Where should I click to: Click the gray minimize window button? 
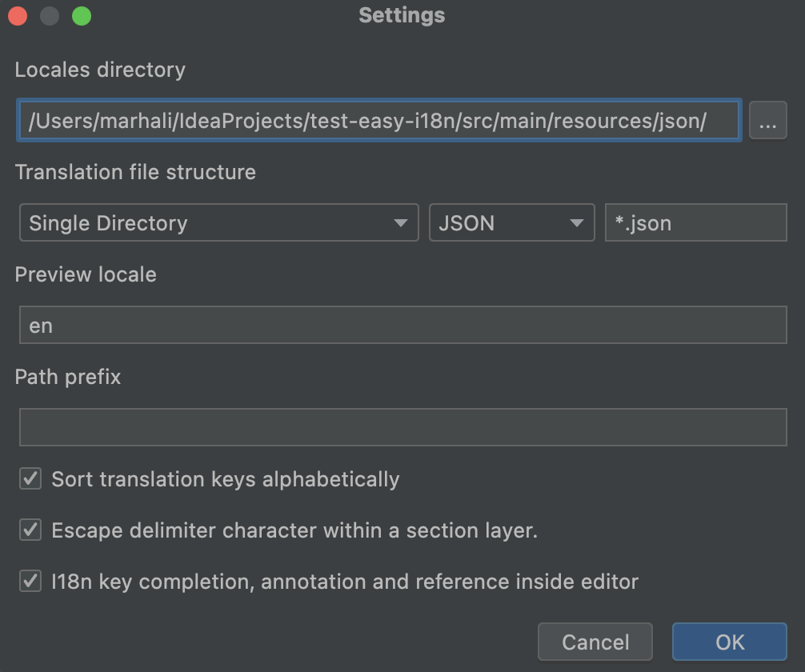[x=50, y=16]
